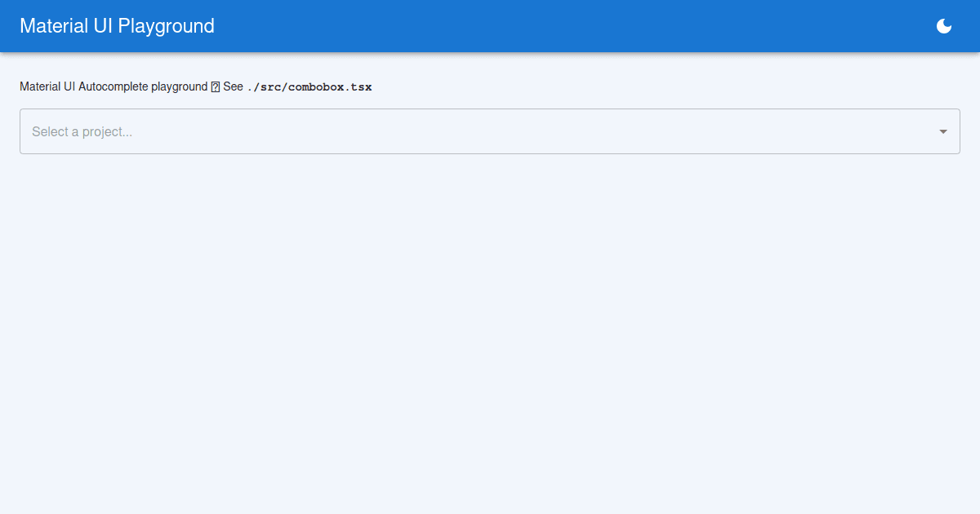Select the ./src/combobox.tsx code text
This screenshot has height=514, width=980.
(x=309, y=86)
